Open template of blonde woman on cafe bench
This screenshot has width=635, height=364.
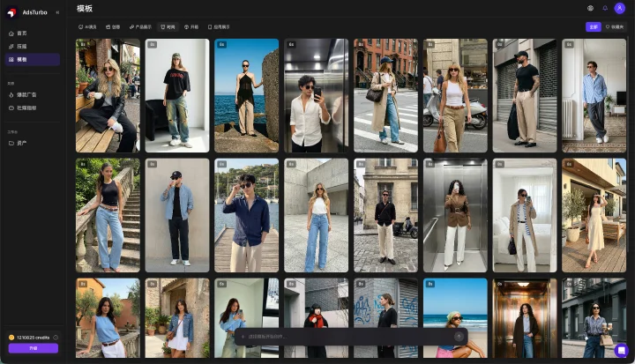click(x=108, y=95)
